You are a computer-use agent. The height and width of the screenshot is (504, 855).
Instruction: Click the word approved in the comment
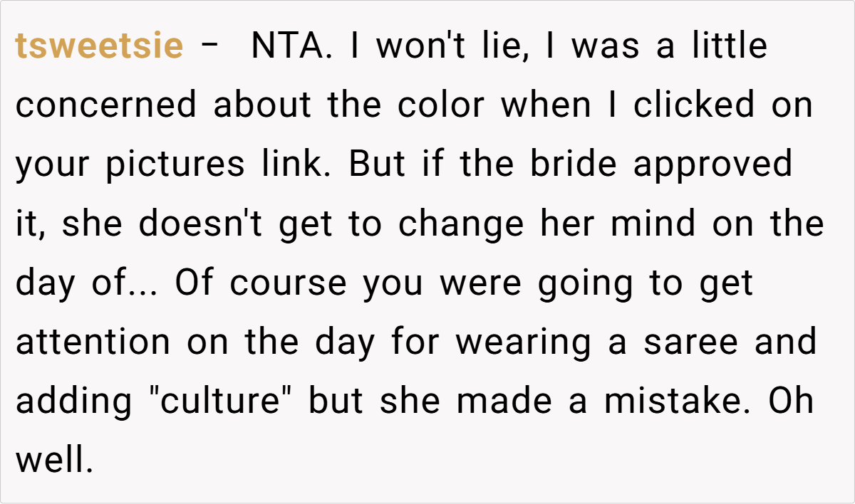click(712, 166)
